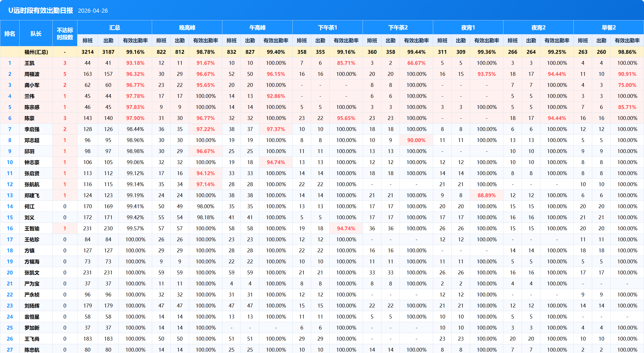
Task: Select team leader 陈宗感
Action: click(x=32, y=107)
